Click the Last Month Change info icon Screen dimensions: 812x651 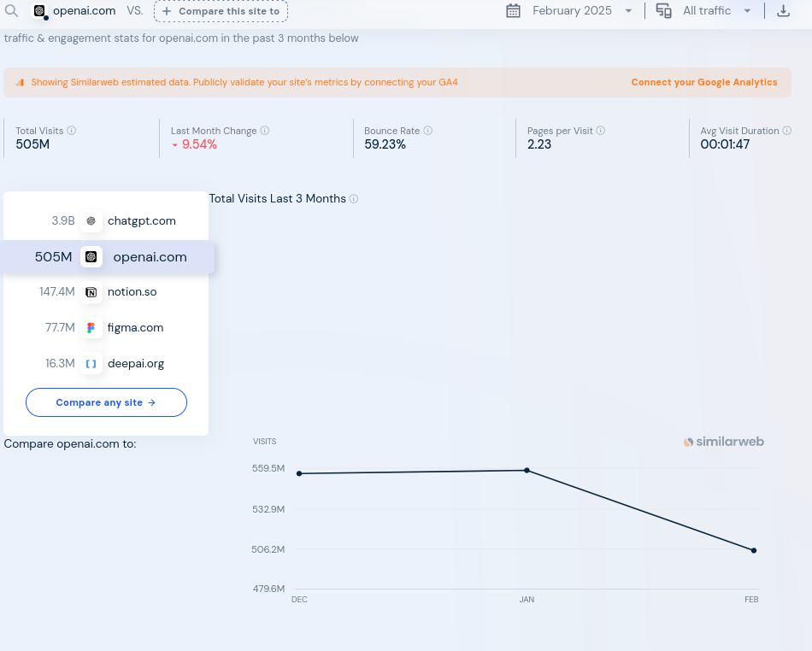point(265,131)
